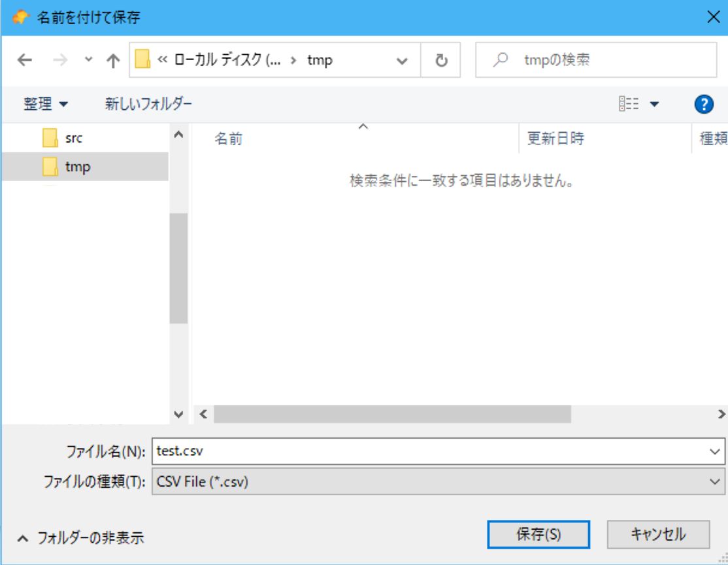This screenshot has height=565, width=728.
Task: Change view with the view icon
Action: [x=629, y=103]
